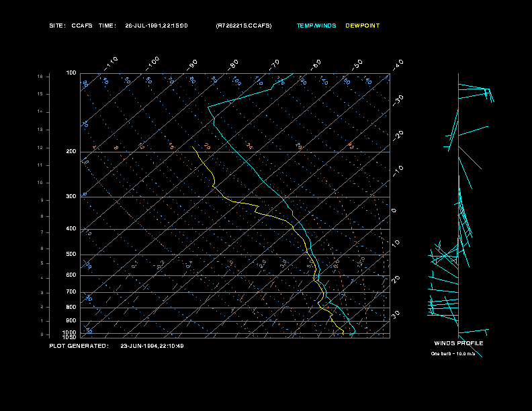Select the generation date 23-JUN-1994,22:10:49
This screenshot has height=411, width=532.
[152, 346]
